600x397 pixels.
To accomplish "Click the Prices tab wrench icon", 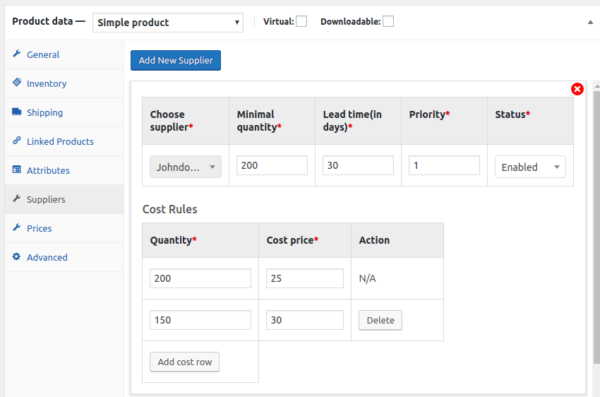I will pos(16,227).
